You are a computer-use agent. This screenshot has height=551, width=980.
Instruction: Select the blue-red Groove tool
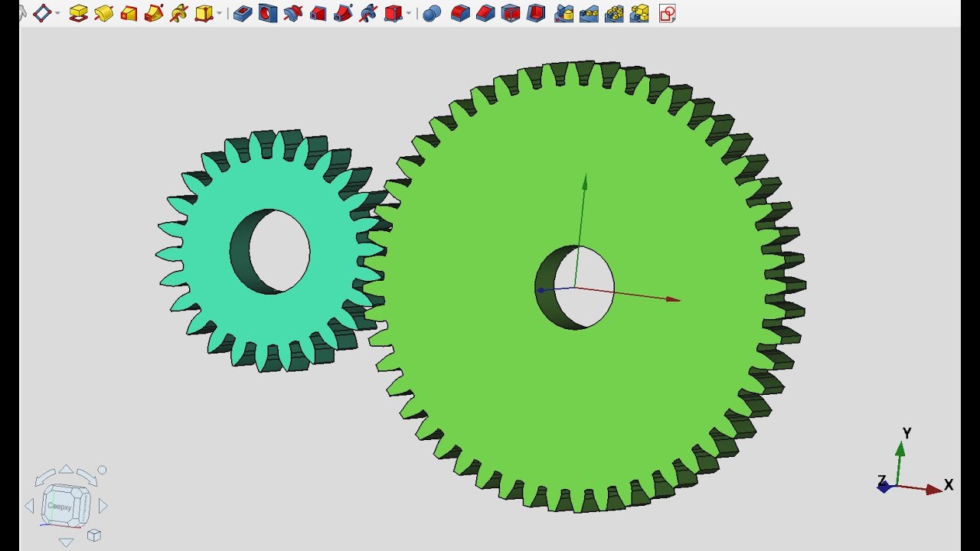[x=292, y=13]
